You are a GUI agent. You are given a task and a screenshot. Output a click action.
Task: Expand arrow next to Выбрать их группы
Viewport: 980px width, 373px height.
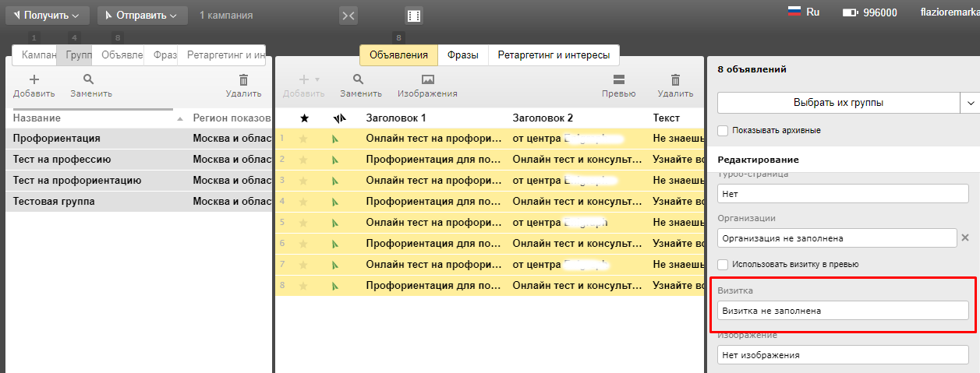[971, 103]
